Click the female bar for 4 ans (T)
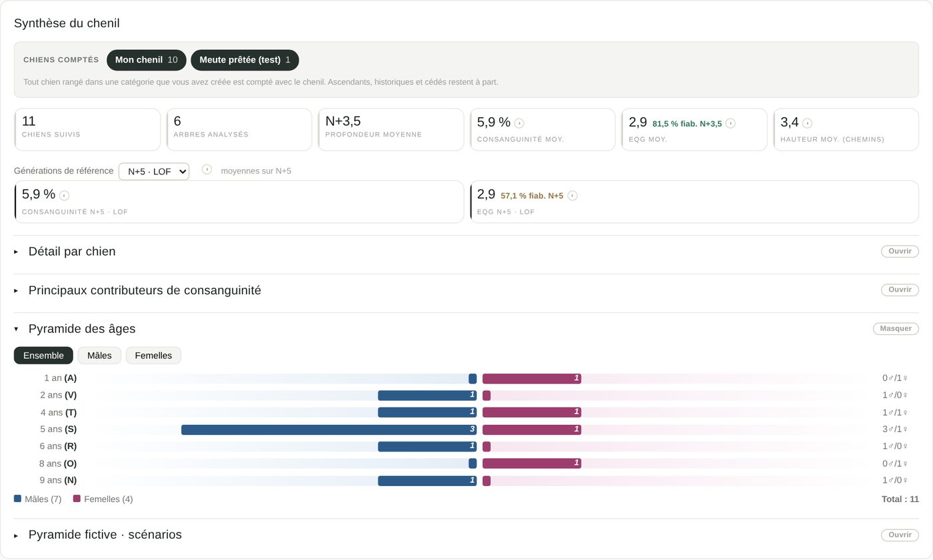Screen dimensions: 933x560 point(532,412)
